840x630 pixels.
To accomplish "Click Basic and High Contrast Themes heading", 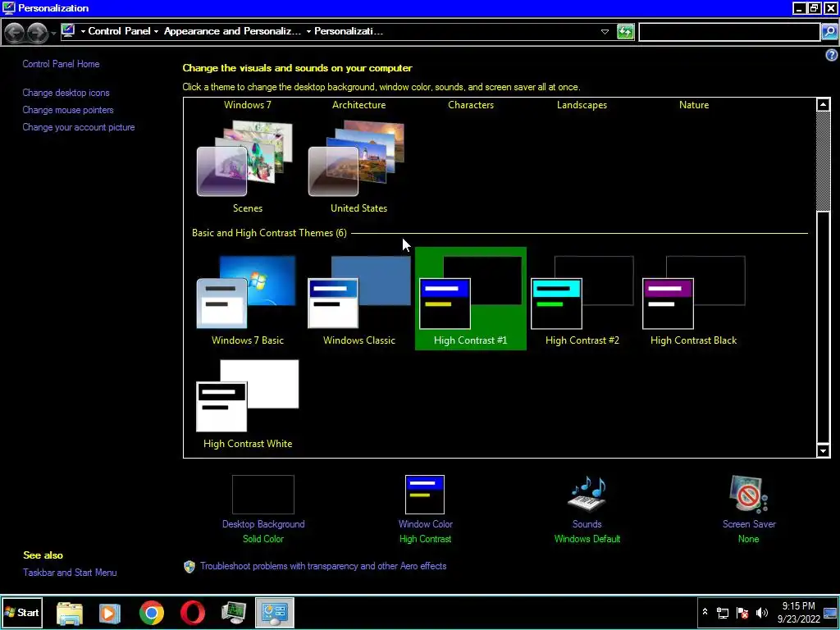I will 269,233.
